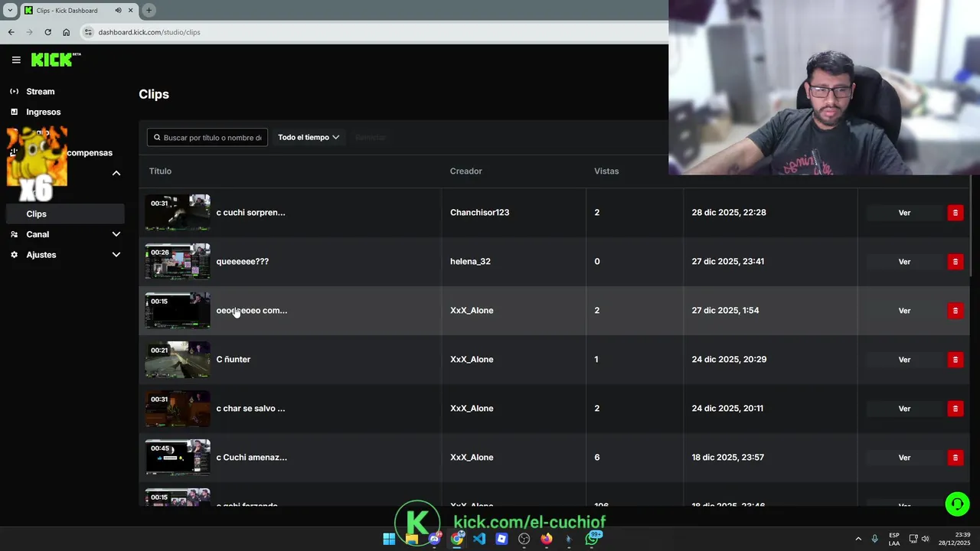Close the Clips - Kick Dashboard tab
The height and width of the screenshot is (551, 980).
click(x=131, y=11)
